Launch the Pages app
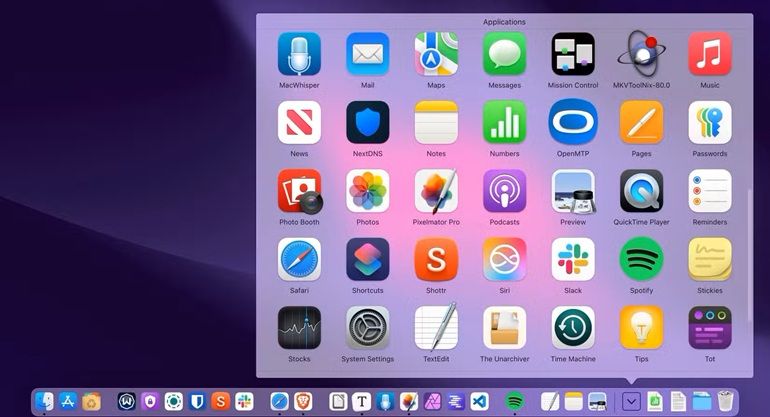Viewport: 770px width, 417px height. click(x=641, y=122)
